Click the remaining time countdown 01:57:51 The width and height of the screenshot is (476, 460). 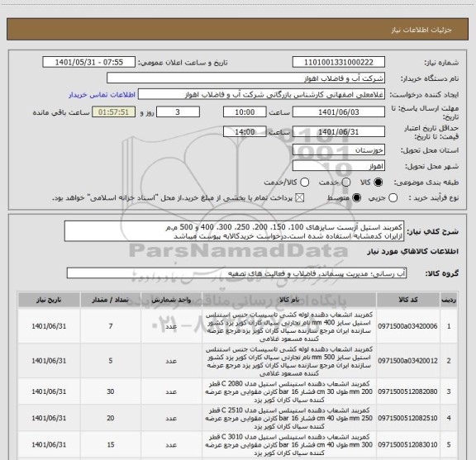(113, 112)
